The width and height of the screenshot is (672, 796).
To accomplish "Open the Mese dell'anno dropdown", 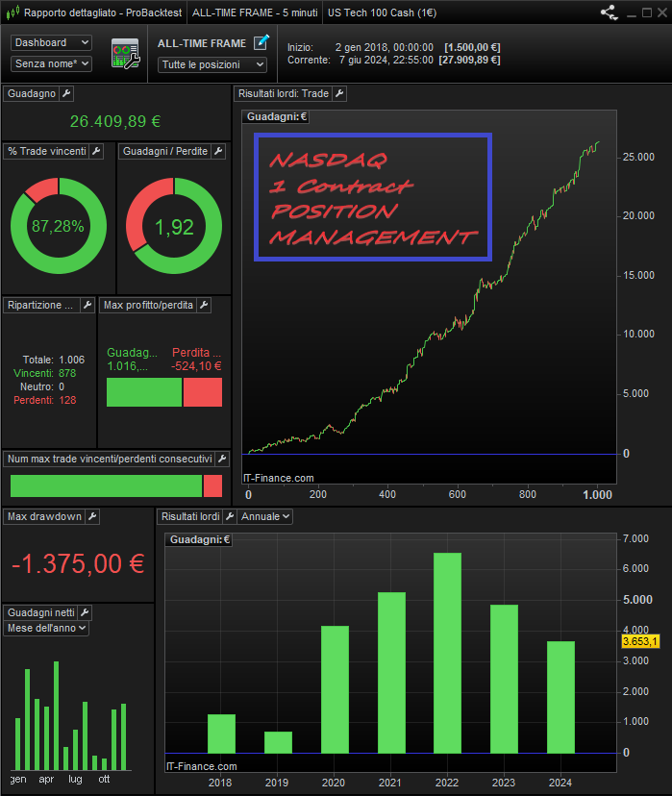I will [x=47, y=628].
